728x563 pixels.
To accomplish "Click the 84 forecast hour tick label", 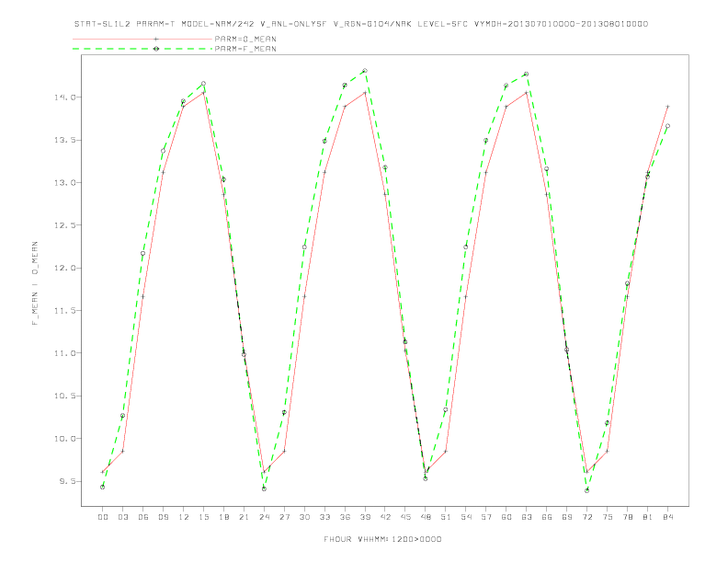I will (x=668, y=517).
